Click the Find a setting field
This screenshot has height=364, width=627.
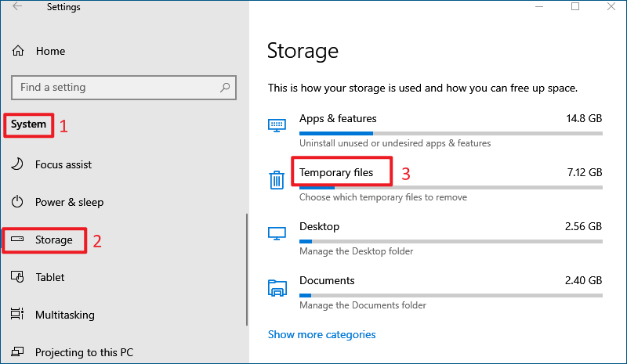(x=124, y=88)
